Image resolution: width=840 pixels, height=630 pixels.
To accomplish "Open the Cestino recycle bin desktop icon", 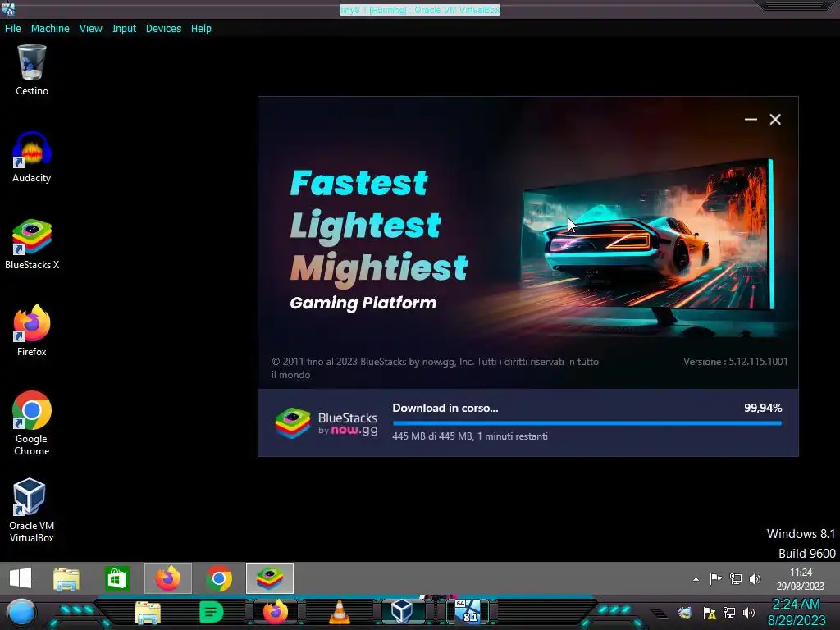I will tap(32, 71).
